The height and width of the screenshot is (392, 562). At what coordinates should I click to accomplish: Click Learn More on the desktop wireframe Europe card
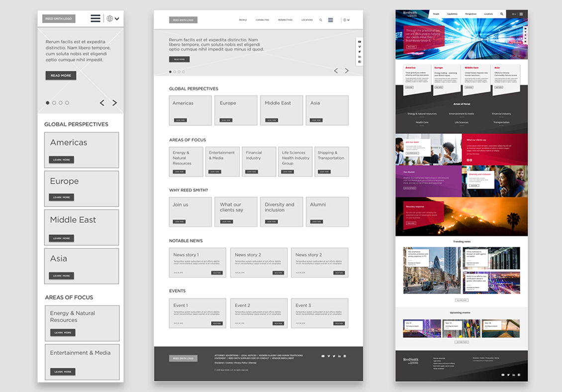pyautogui.click(x=226, y=120)
